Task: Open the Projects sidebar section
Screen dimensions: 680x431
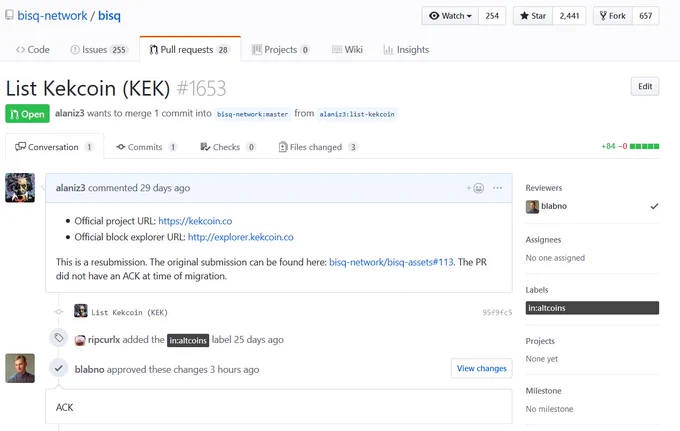Action: pos(540,341)
